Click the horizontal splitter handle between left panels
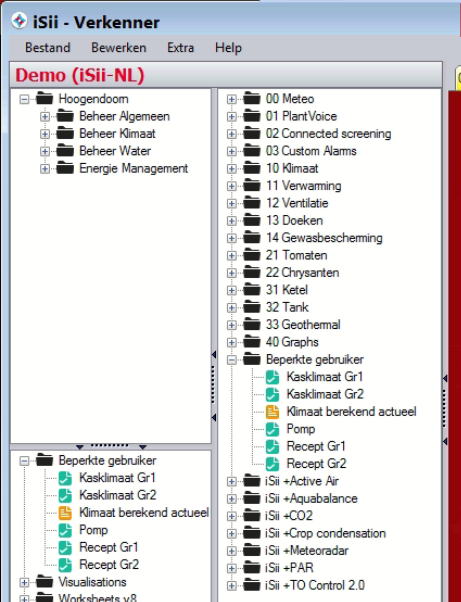 tap(111, 447)
